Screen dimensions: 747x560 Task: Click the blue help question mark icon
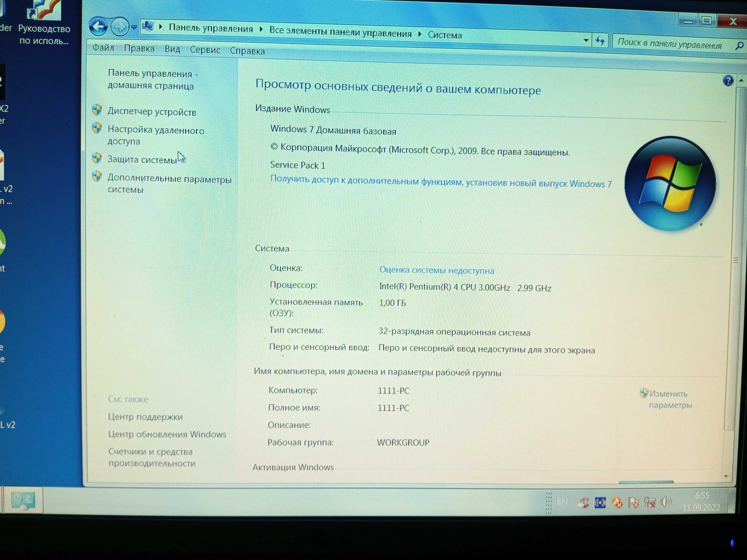(x=728, y=81)
